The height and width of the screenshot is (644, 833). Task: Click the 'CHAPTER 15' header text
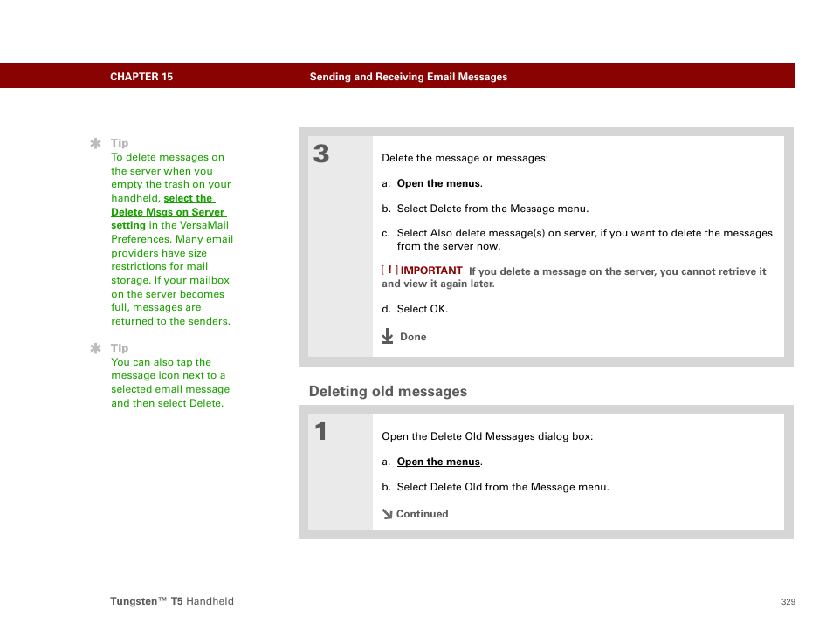(141, 77)
